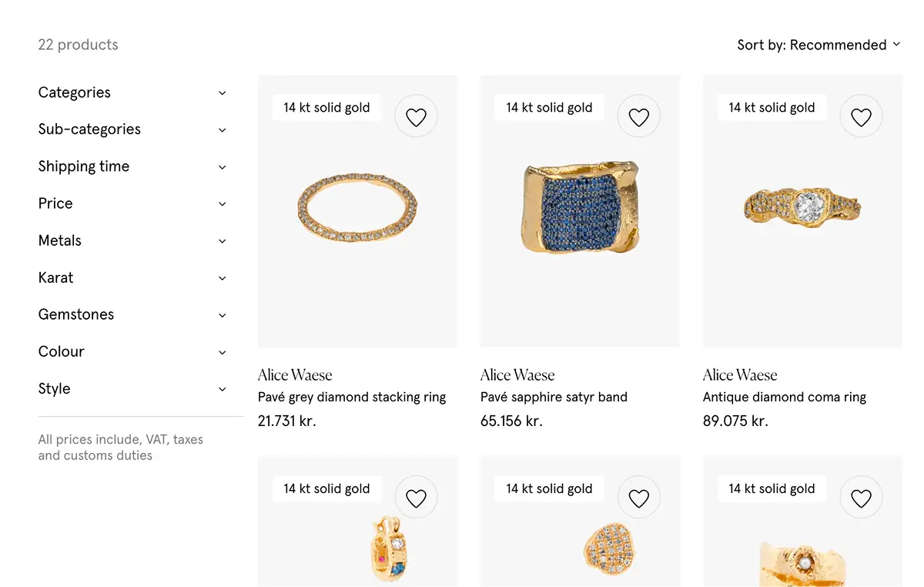Viewport: 924px width, 587px height.
Task: Open the Colour filter
Action: pos(132,351)
